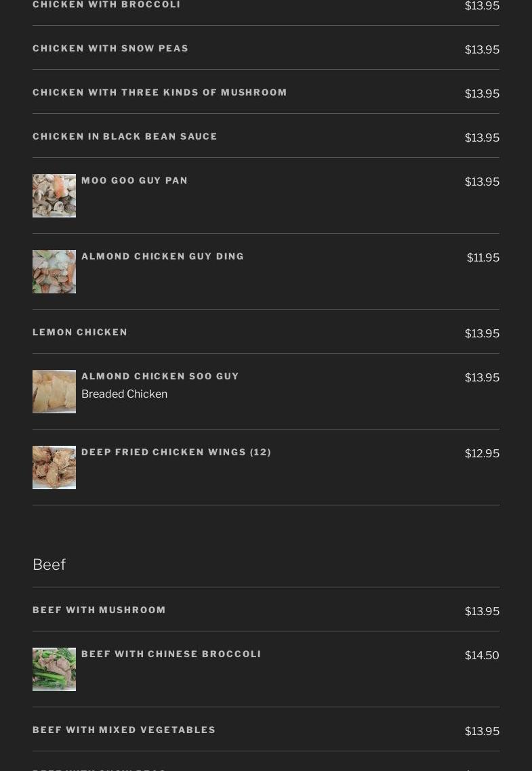Open the Almond Chicken Guy Ding thumbnail image

point(54,272)
